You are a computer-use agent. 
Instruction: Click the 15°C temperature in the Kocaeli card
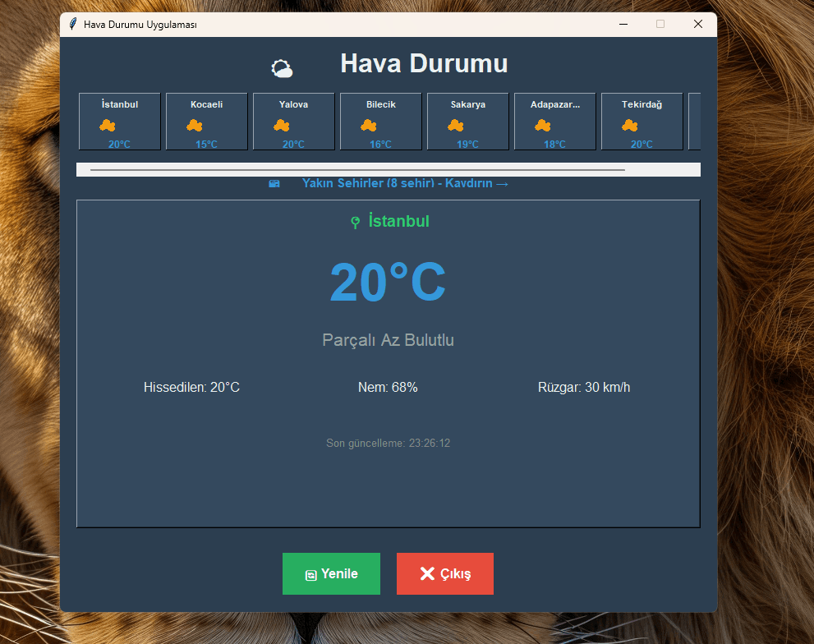[x=207, y=145]
